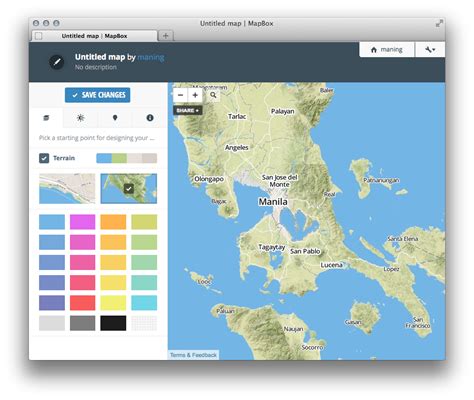Pick the black swatch

pyautogui.click(x=113, y=323)
